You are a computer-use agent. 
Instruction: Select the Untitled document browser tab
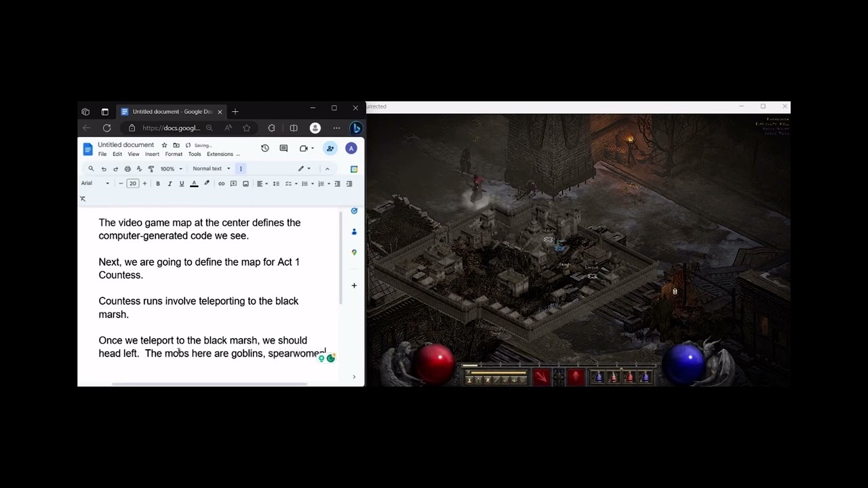pyautogui.click(x=171, y=111)
